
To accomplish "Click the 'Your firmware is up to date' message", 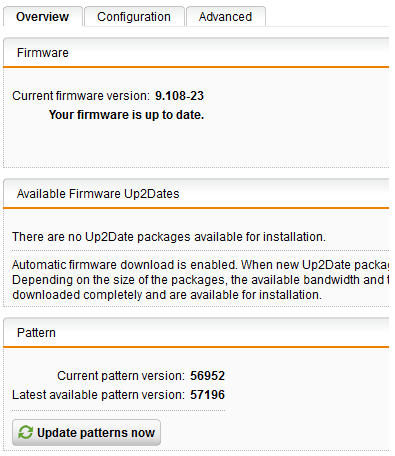I will (126, 115).
